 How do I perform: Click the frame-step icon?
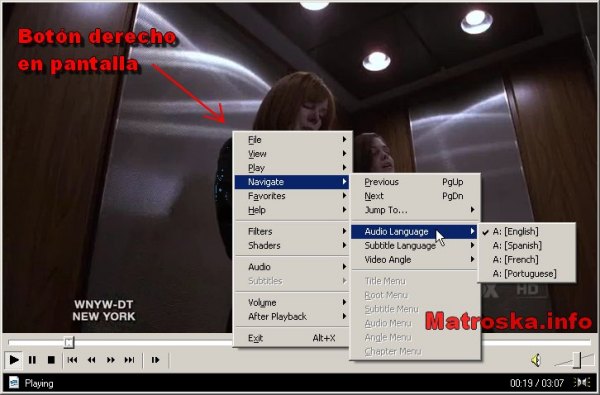(x=155, y=360)
